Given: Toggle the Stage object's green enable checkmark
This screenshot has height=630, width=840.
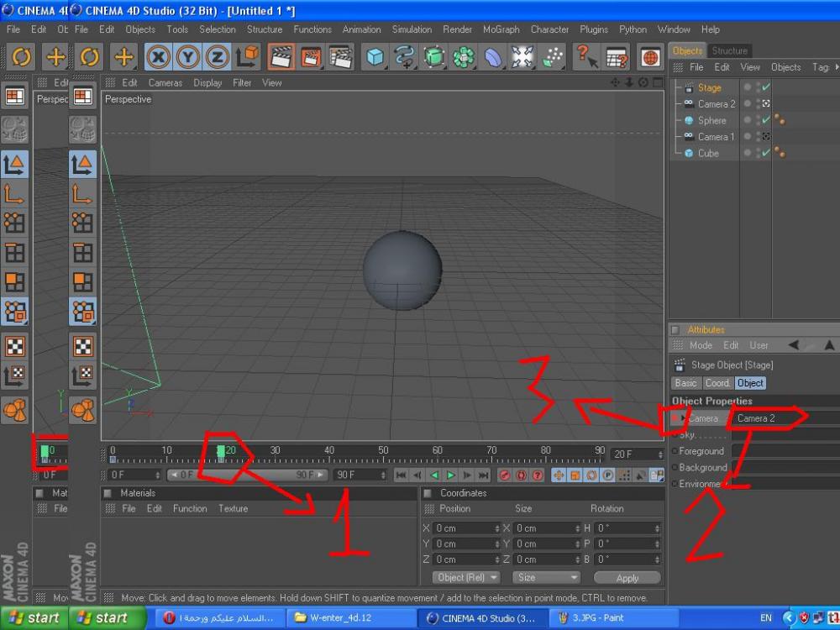Looking at the screenshot, I should (766, 87).
